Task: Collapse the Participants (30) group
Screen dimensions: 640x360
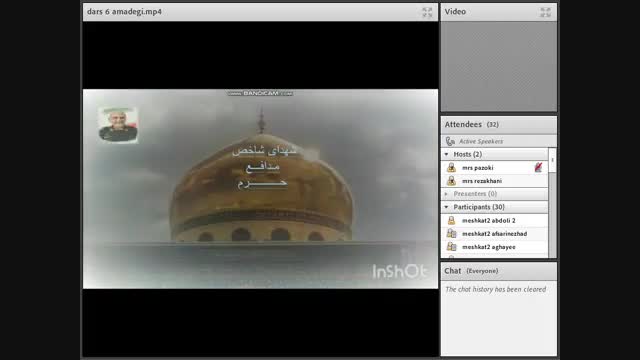Action: 446,207
